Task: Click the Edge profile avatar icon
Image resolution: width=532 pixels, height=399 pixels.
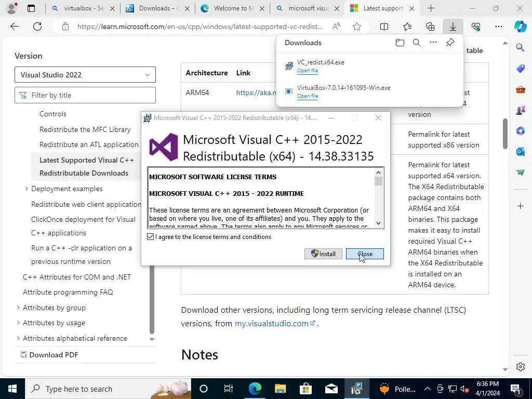Action: pos(12,8)
